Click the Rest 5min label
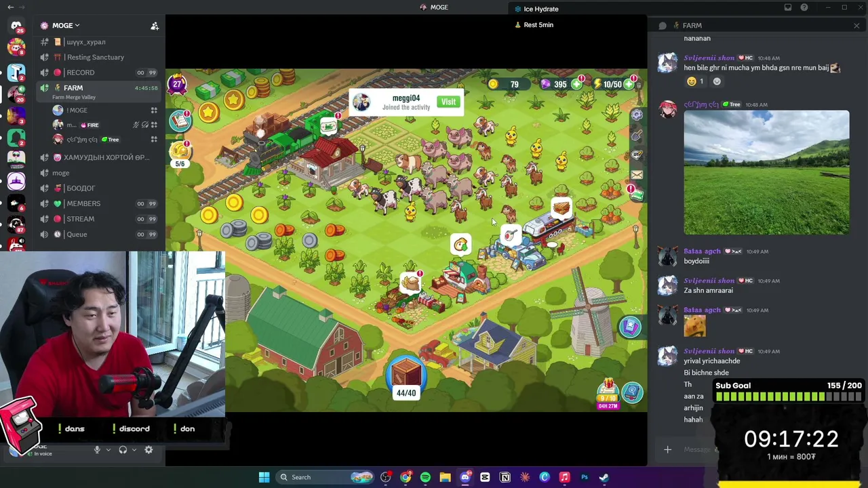Viewport: 868px width, 488px height. pos(538,25)
